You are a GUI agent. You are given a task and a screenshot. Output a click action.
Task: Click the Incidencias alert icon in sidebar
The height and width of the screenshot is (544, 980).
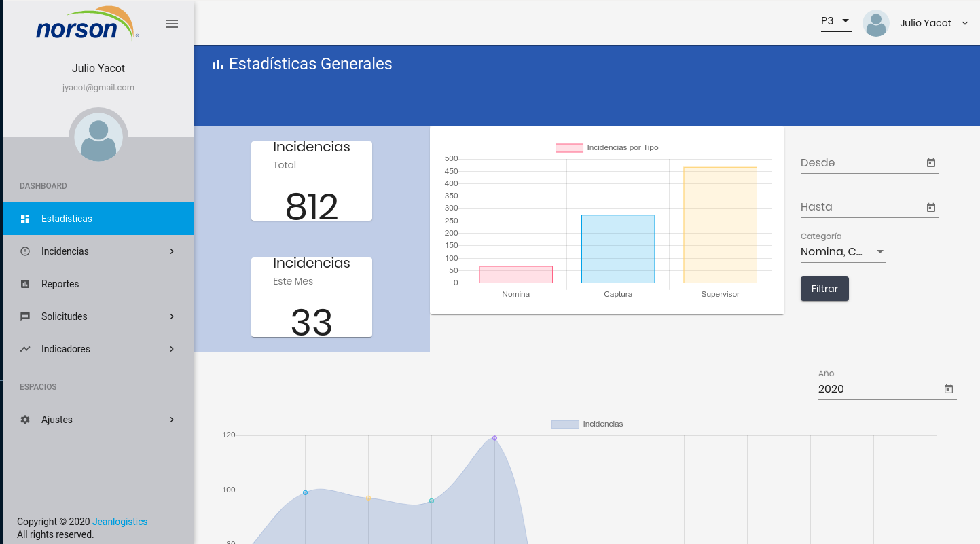coord(25,251)
